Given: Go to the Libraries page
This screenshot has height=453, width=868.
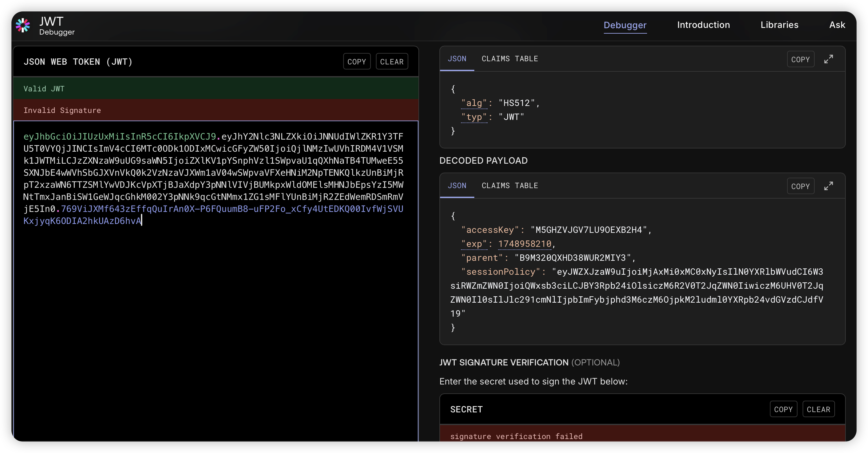Looking at the screenshot, I should pos(779,25).
